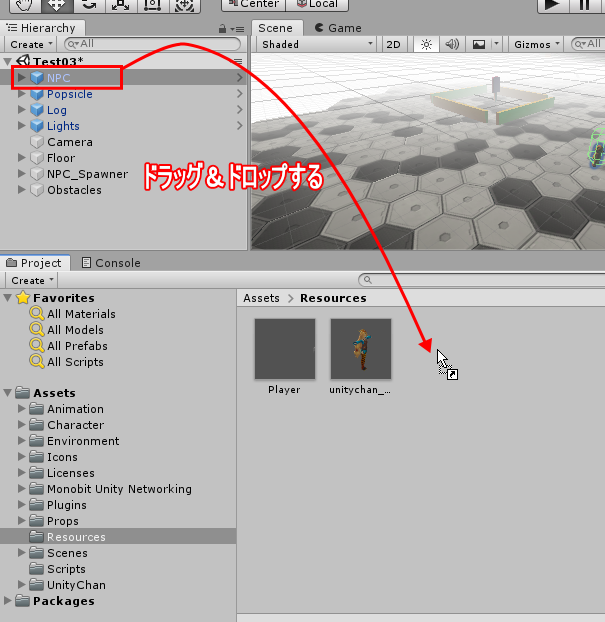
Task: Toggle scene effects image icon
Action: tap(479, 44)
